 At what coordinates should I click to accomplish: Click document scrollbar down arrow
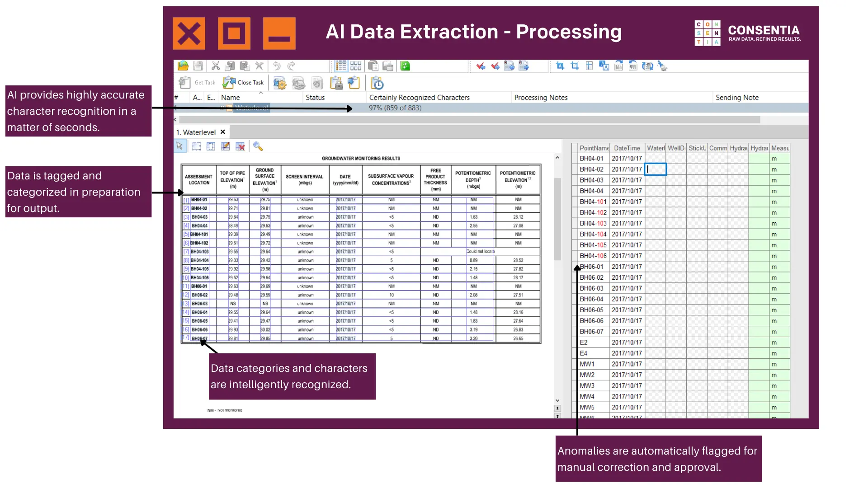pos(557,400)
